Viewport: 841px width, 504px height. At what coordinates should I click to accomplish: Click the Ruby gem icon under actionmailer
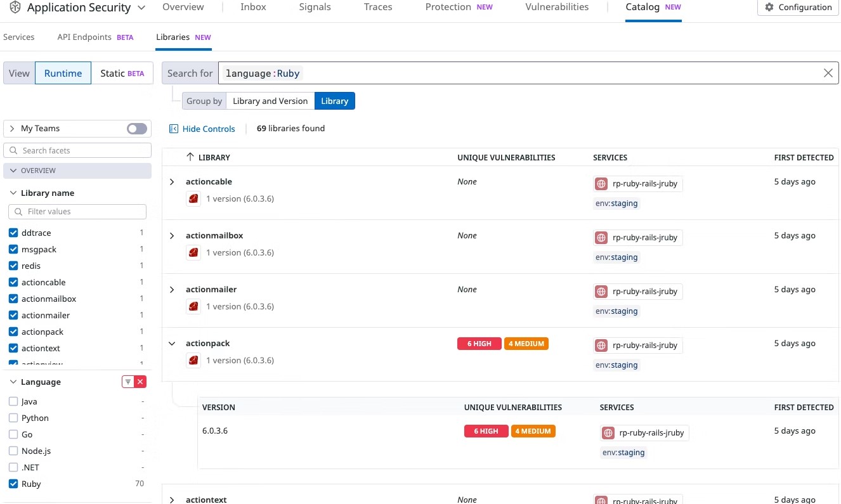click(193, 306)
